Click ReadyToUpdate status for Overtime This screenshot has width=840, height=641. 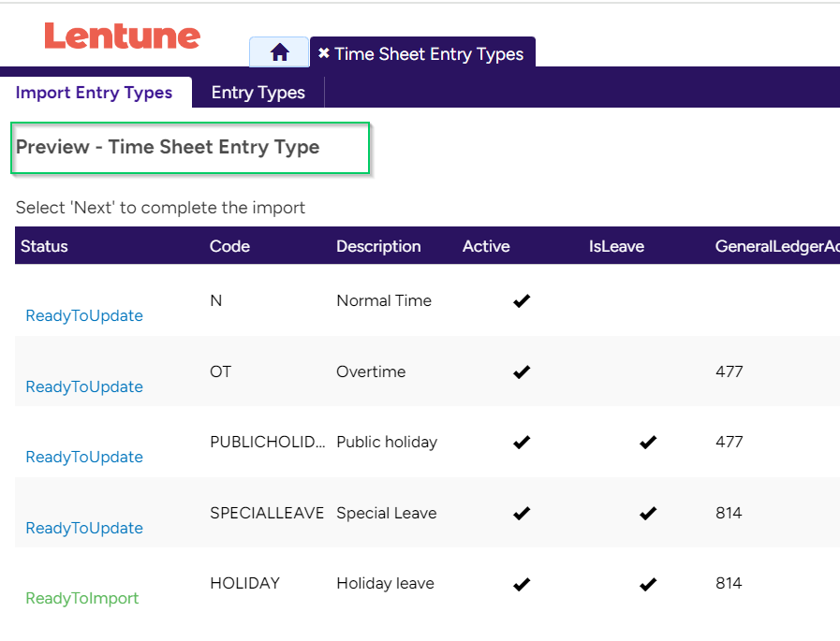click(84, 387)
